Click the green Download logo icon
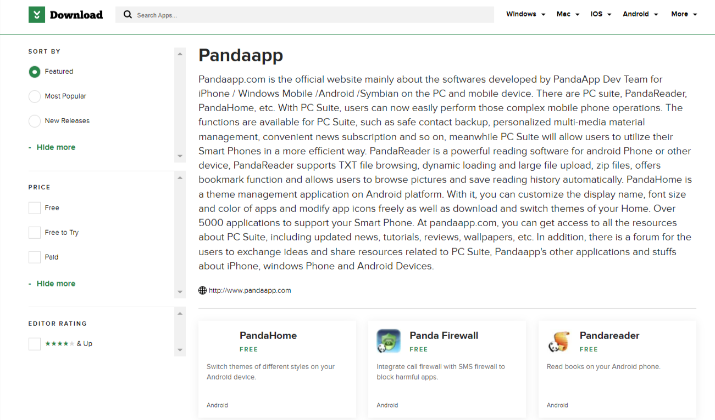 point(36,15)
